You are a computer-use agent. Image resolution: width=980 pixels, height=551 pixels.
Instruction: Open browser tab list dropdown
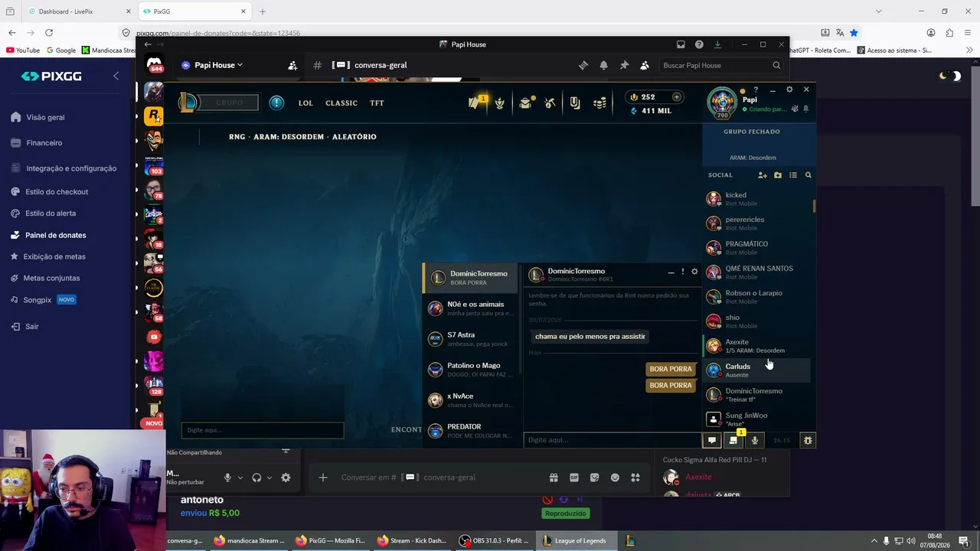point(878,11)
